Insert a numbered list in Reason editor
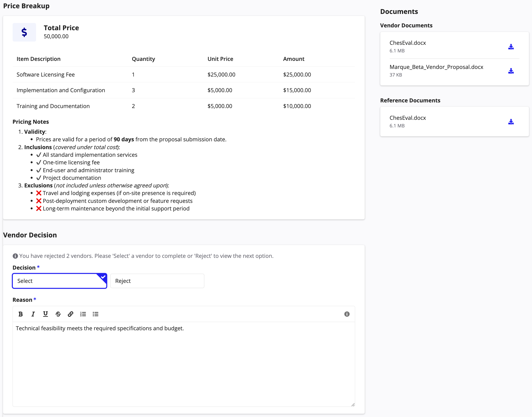Screen dimensions: 532x417 tap(83, 314)
